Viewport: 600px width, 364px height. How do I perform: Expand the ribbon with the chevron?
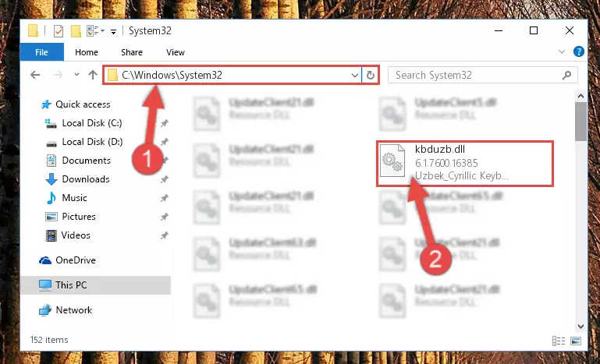tap(562, 51)
